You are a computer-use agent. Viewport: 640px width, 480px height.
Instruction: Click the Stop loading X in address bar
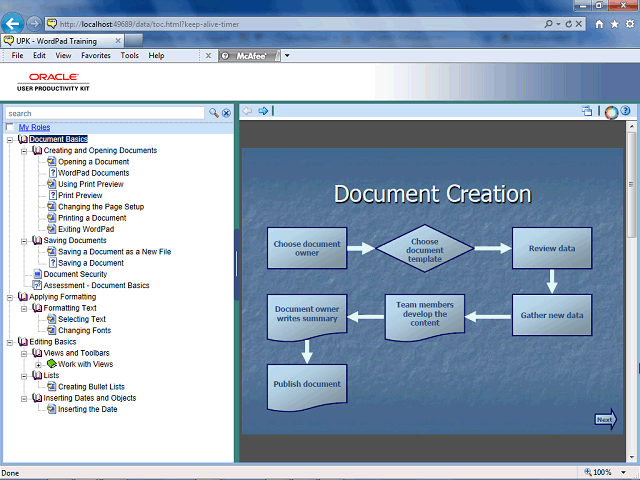[579, 24]
